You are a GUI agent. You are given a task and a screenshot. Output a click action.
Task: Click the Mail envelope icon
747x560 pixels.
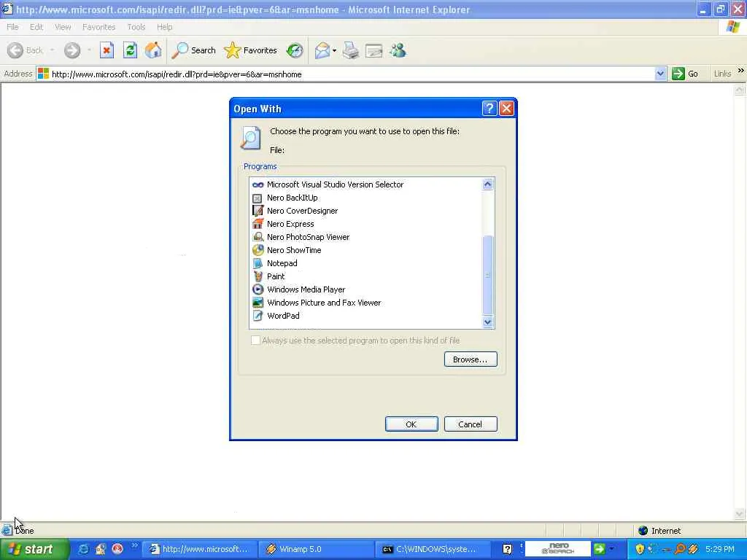[322, 50]
